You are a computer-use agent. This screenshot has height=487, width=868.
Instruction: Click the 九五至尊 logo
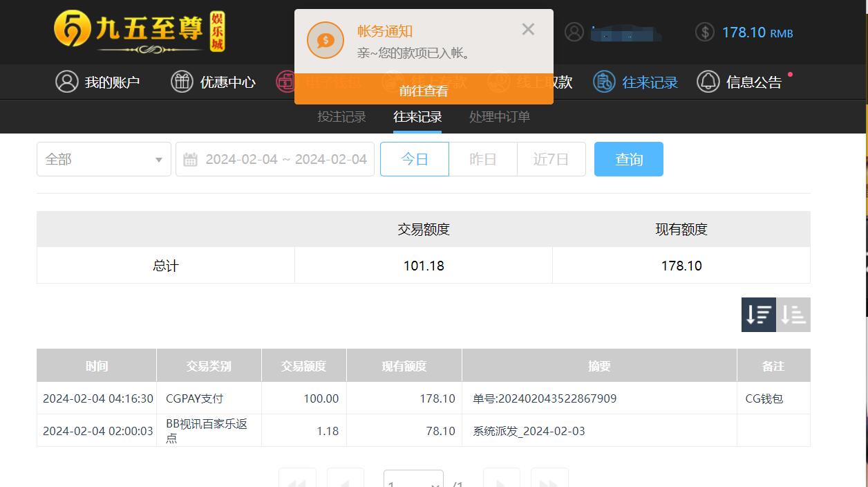click(x=140, y=32)
